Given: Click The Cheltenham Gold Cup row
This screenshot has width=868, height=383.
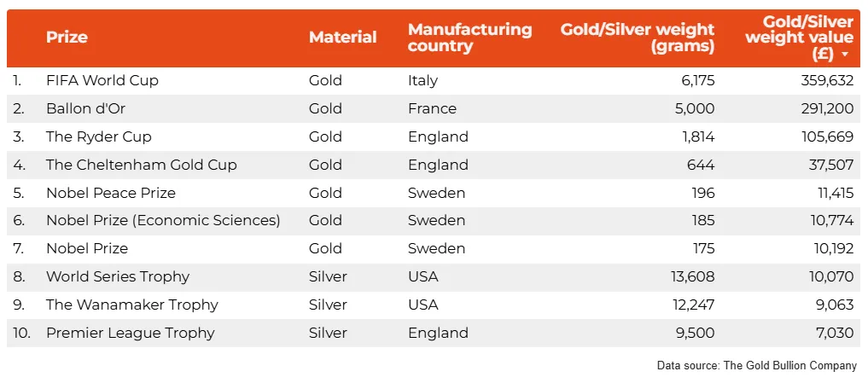Looking at the screenshot, I should coord(141,165).
